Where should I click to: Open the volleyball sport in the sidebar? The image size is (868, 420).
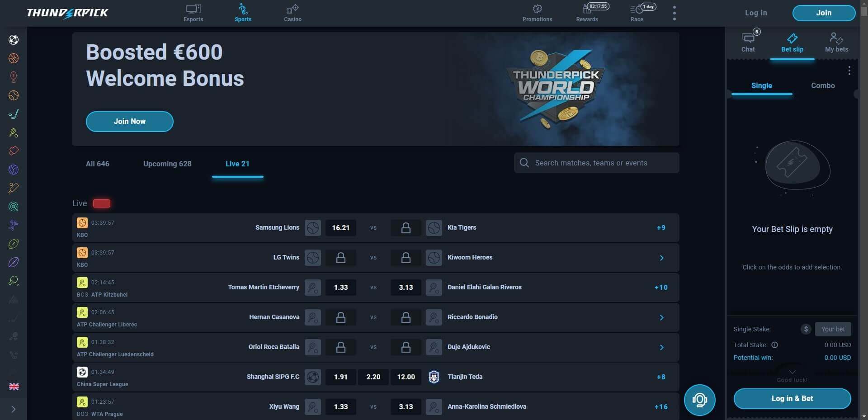14,170
